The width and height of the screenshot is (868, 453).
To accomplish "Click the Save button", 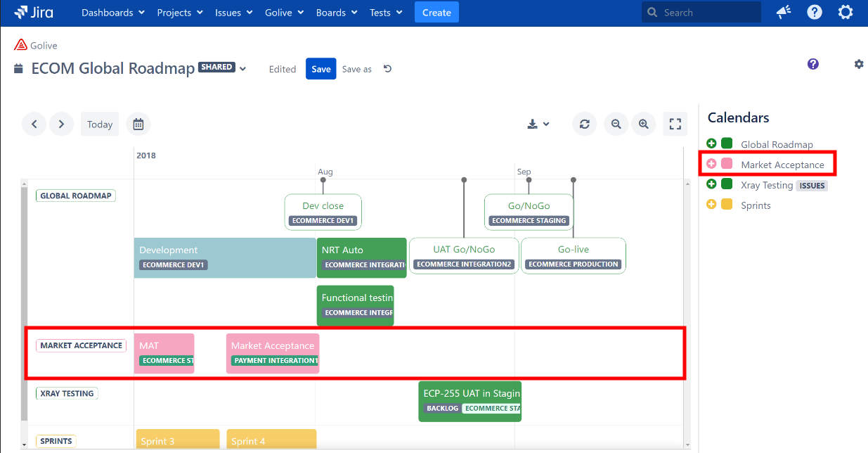I will pyautogui.click(x=320, y=69).
